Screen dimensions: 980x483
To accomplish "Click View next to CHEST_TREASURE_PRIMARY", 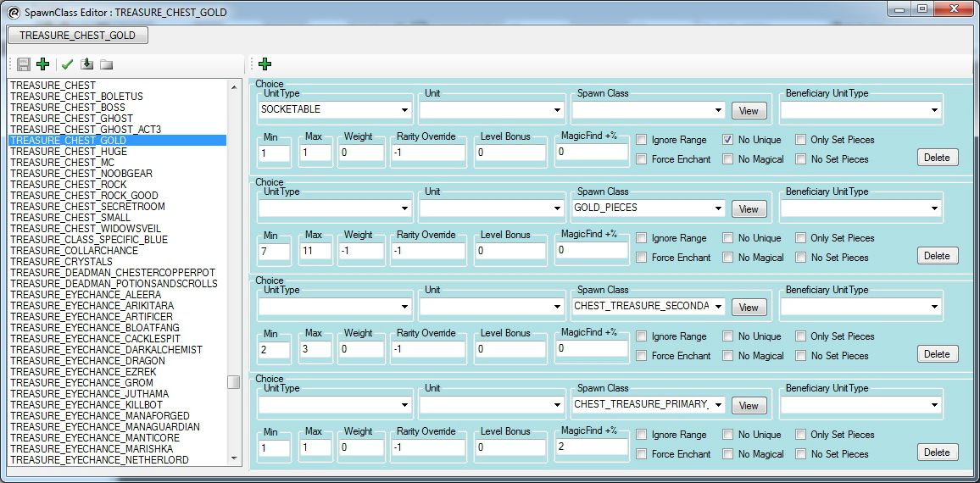I will tap(749, 406).
